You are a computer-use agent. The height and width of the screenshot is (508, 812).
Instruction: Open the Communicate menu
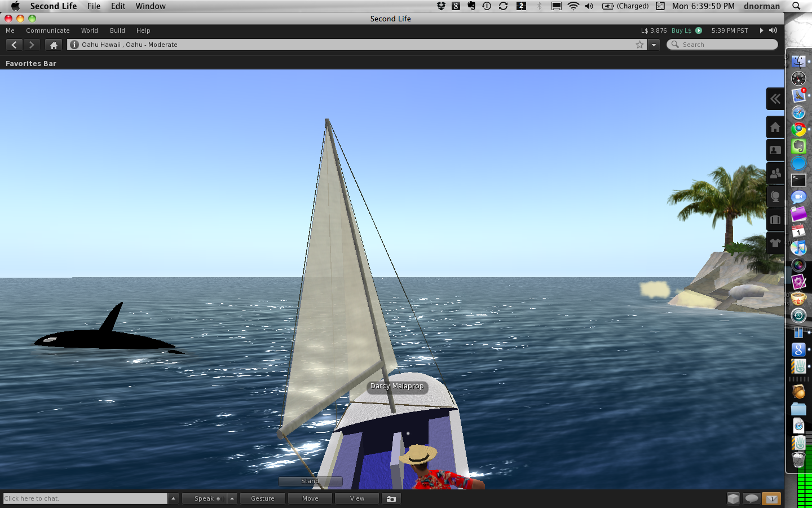[x=48, y=30]
